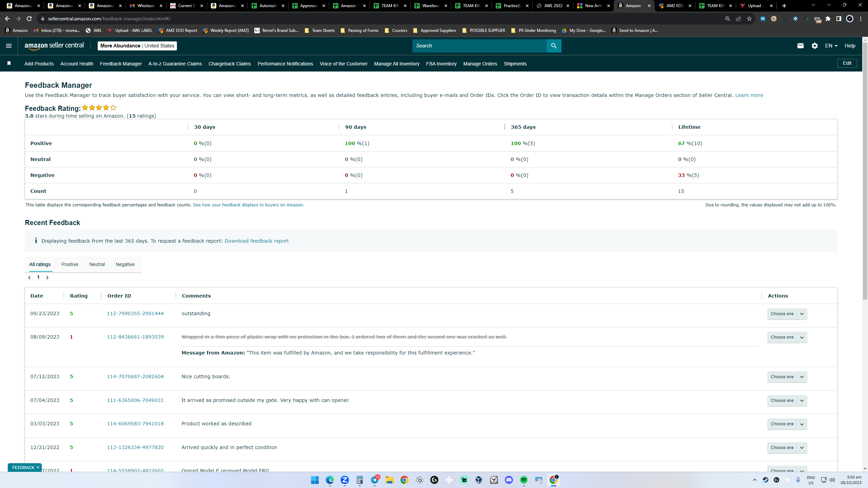Open Discord from taskbar
Image resolution: width=868 pixels, height=488 pixels.
click(509, 480)
